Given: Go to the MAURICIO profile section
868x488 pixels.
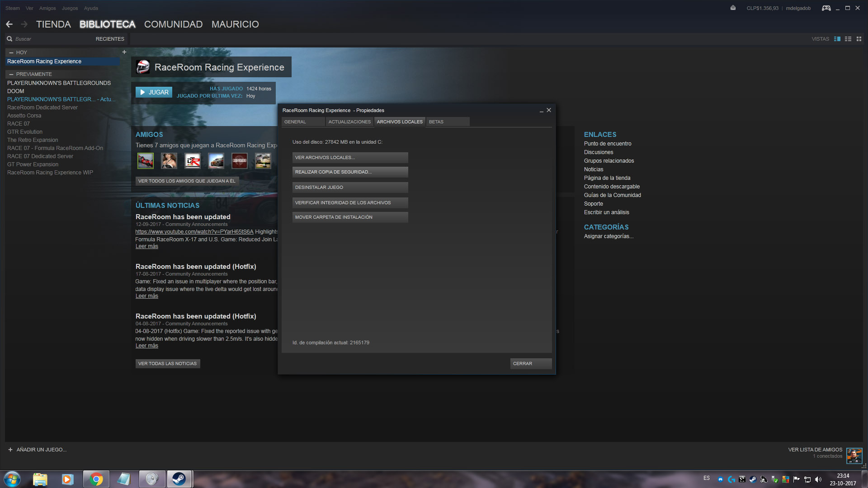Looking at the screenshot, I should point(235,24).
